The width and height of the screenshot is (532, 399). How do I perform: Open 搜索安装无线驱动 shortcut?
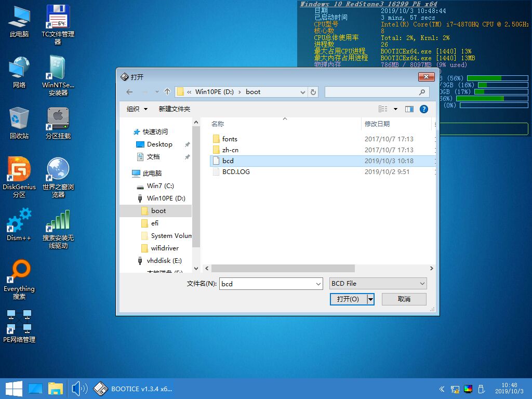(x=58, y=229)
